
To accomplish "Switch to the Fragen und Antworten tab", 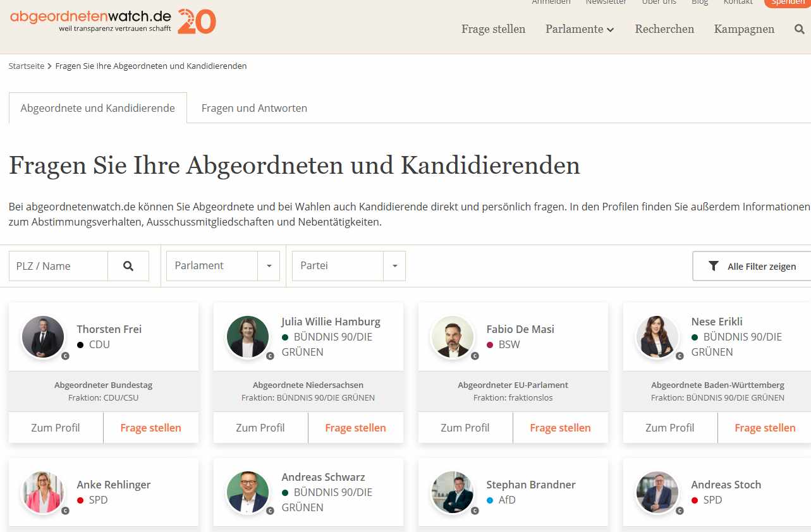I will point(254,108).
